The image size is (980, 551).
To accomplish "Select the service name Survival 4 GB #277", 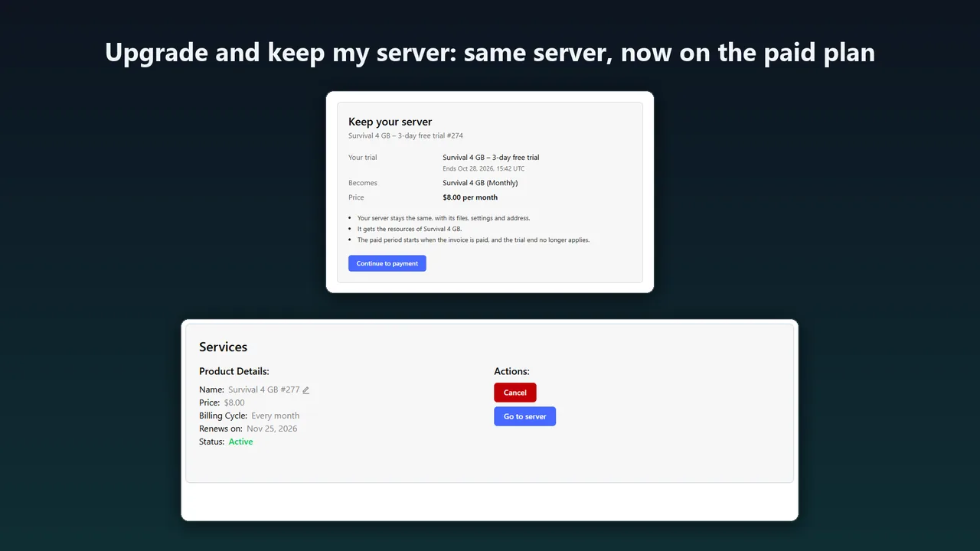I will pyautogui.click(x=264, y=390).
